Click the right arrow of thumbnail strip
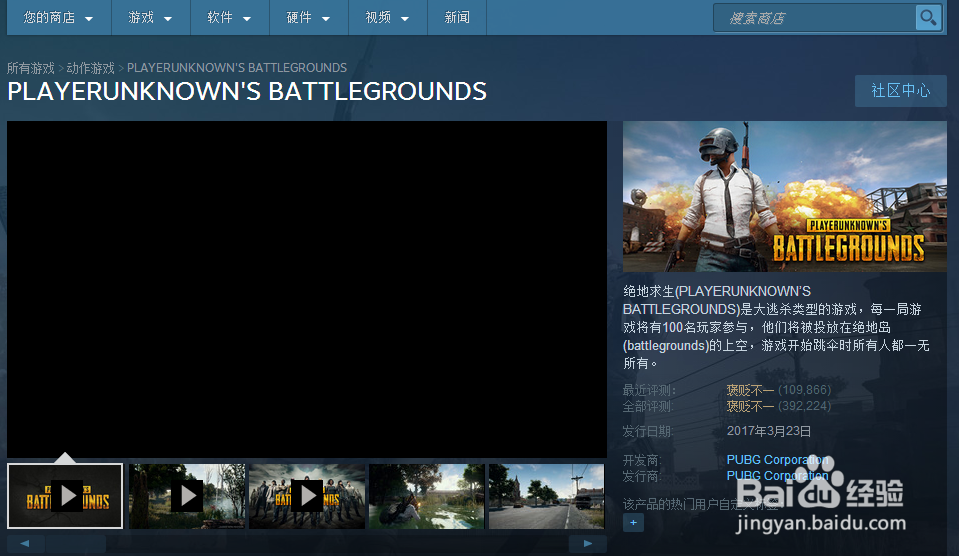This screenshot has width=959, height=556. [588, 543]
